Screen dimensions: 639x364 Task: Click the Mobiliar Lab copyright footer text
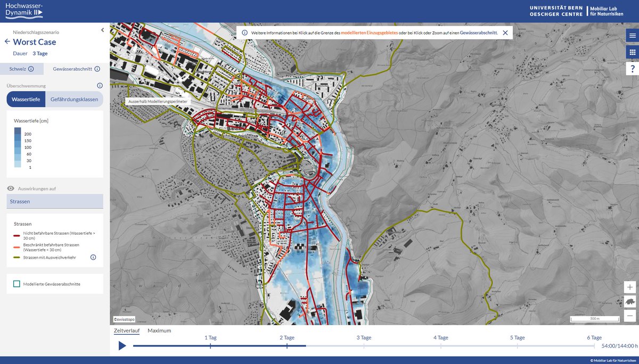[x=613, y=360]
